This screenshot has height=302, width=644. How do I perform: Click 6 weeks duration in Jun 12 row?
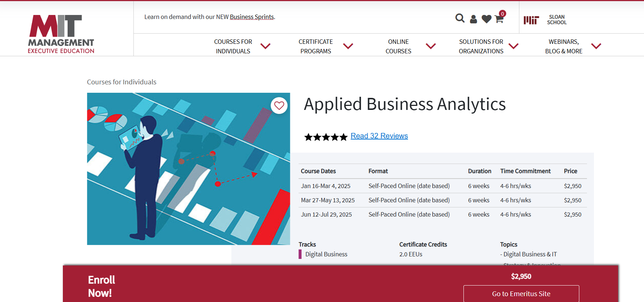479,214
